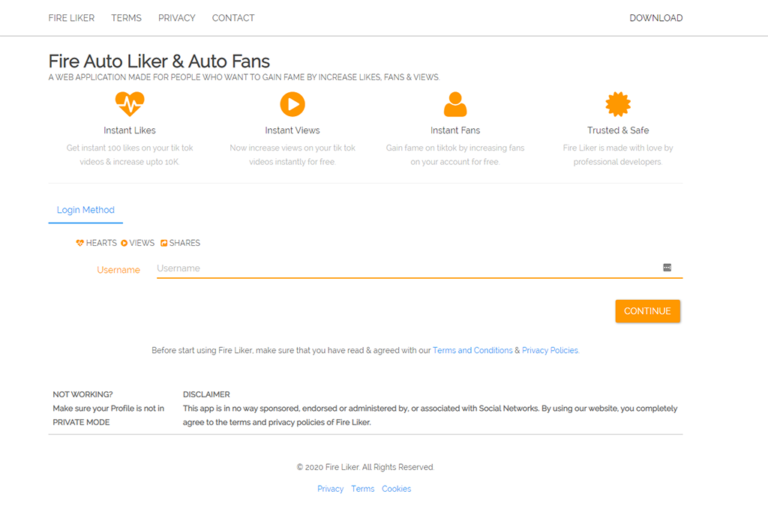Screen dimensions: 768x515
Task: Open the Login Method tab
Action: tap(86, 210)
